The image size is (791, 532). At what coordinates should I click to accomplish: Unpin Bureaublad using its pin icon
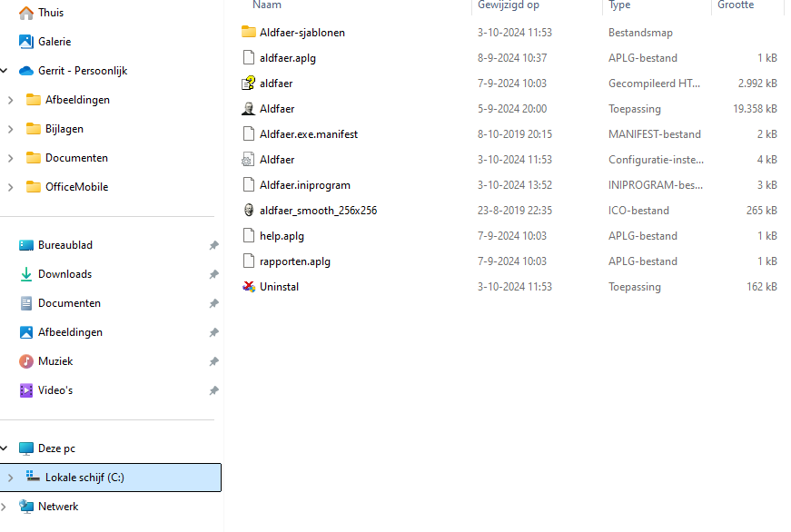(x=213, y=245)
